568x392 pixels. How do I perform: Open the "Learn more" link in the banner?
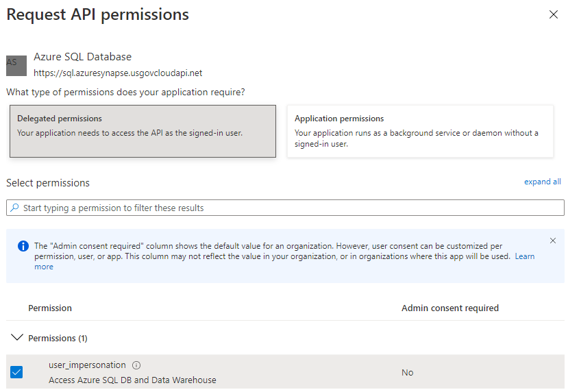click(525, 256)
